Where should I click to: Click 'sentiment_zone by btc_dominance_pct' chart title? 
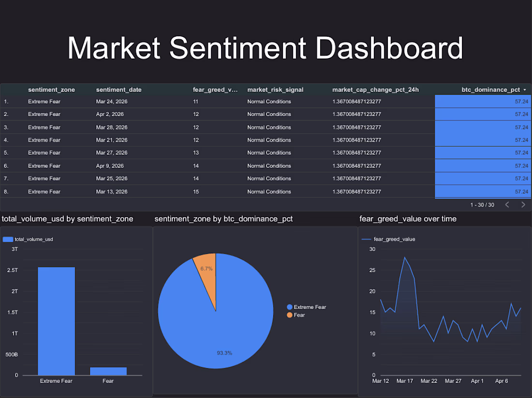(x=223, y=219)
